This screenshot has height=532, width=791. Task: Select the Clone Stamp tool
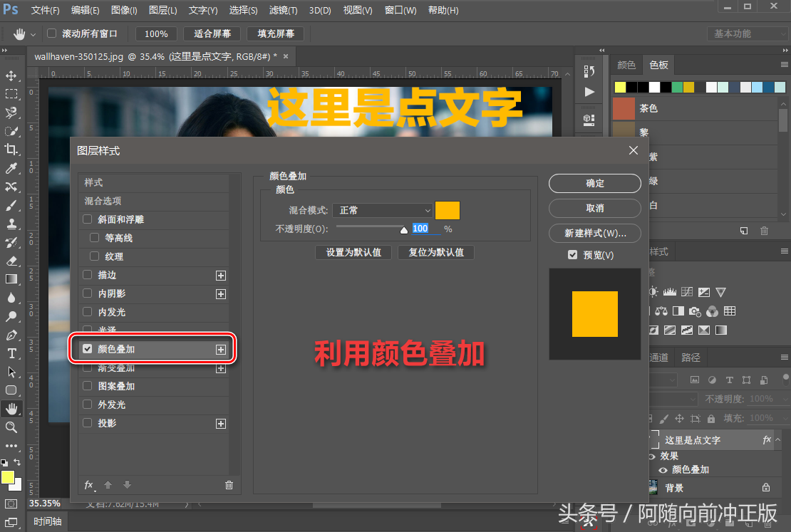(x=11, y=224)
